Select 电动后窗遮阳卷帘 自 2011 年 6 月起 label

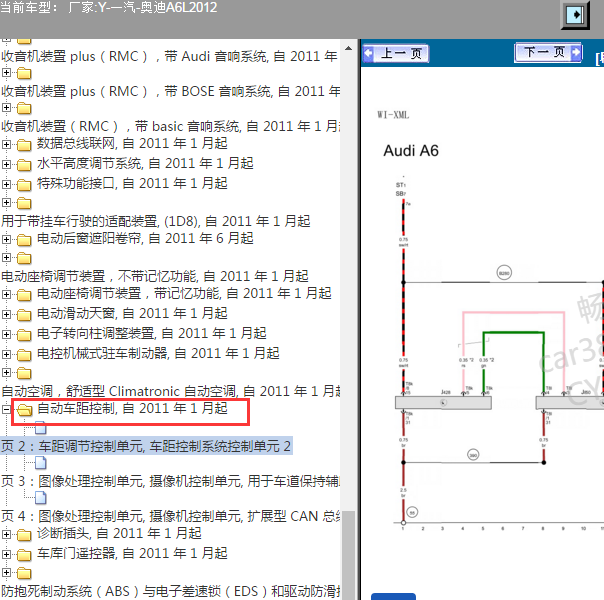145,238
